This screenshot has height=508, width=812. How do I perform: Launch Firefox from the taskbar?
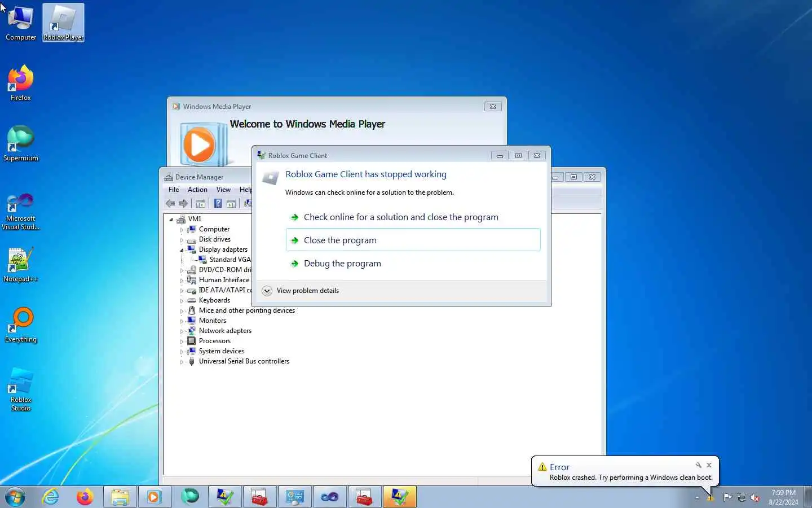point(85,497)
